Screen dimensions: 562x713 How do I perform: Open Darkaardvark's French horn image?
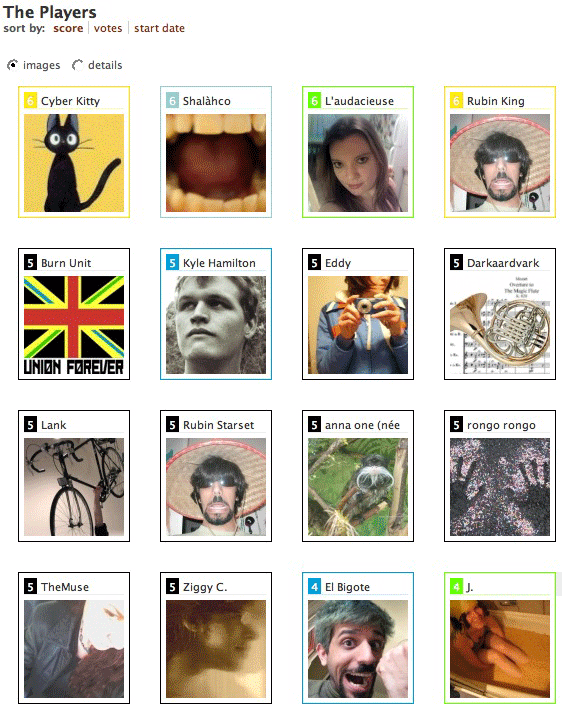coord(500,325)
